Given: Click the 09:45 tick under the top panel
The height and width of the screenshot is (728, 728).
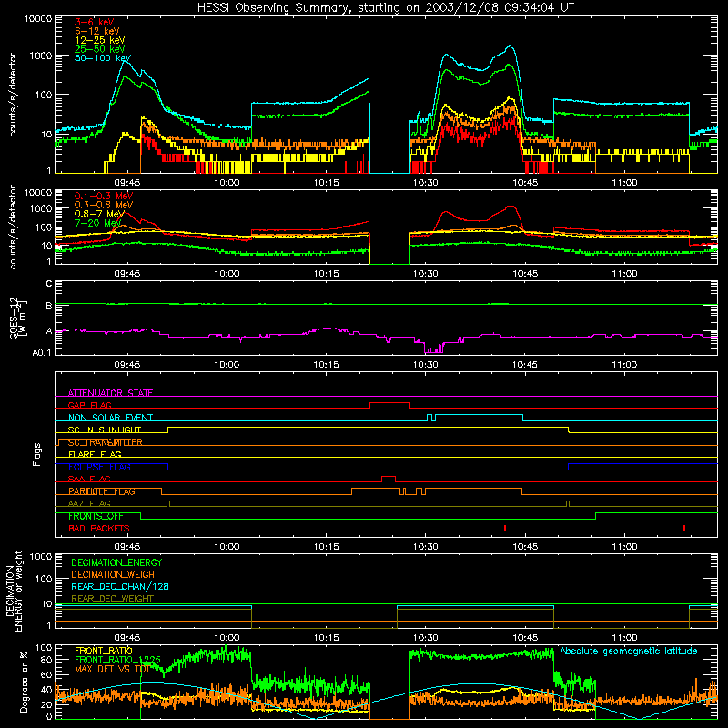Looking at the screenshot, I should point(127,183).
